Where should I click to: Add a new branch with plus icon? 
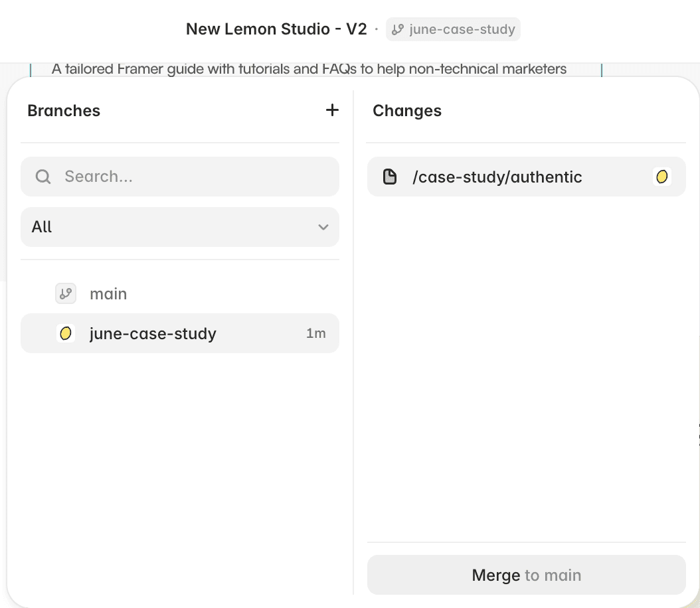(332, 110)
